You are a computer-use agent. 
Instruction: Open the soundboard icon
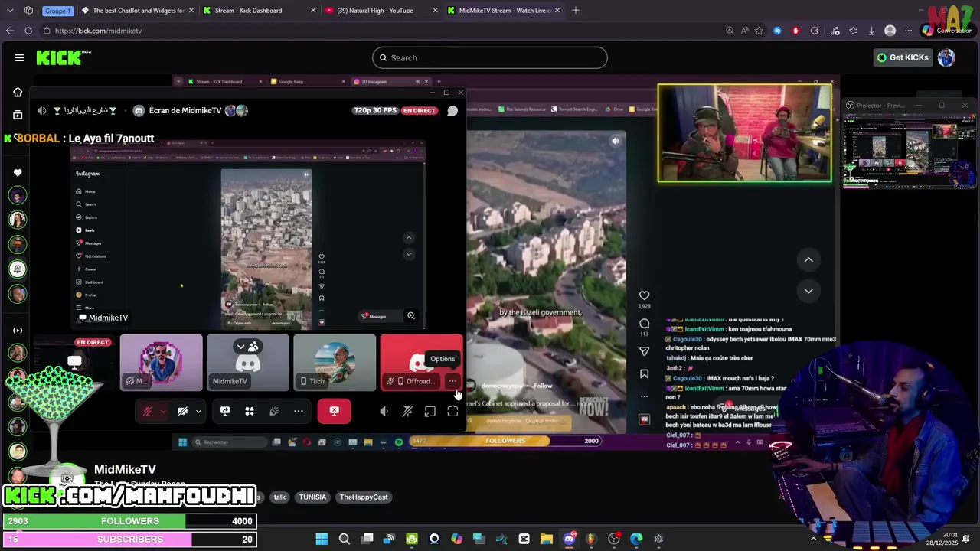point(274,411)
